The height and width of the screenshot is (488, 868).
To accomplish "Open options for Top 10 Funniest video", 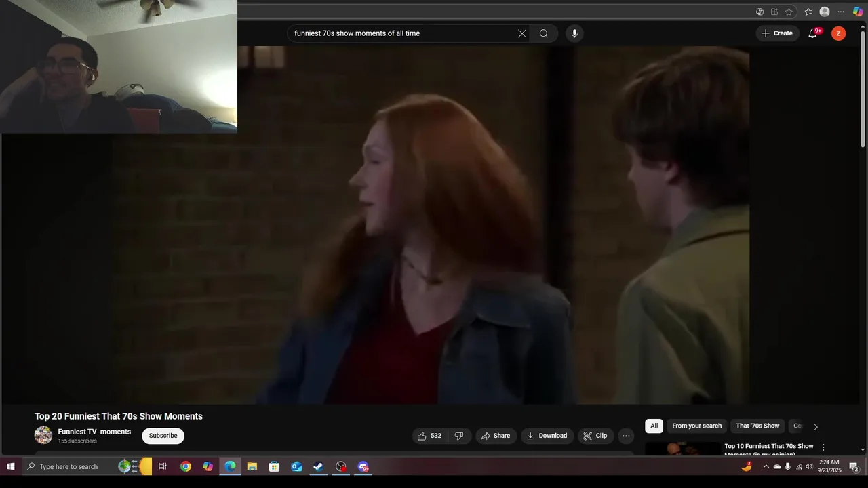I will [823, 447].
